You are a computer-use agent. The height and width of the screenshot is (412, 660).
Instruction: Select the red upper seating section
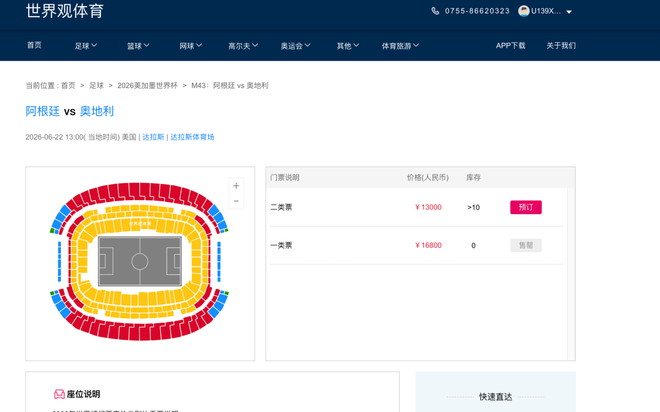point(139,192)
